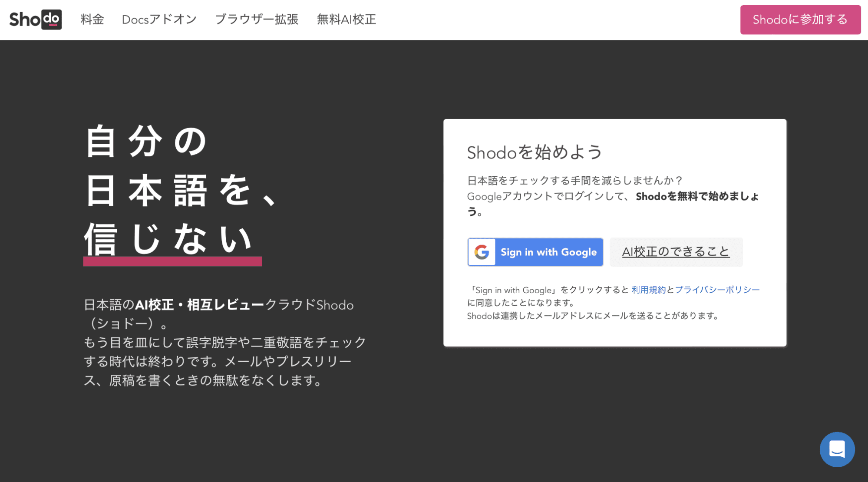
Task: Click the Shodoに参加する button
Action: [x=800, y=20]
